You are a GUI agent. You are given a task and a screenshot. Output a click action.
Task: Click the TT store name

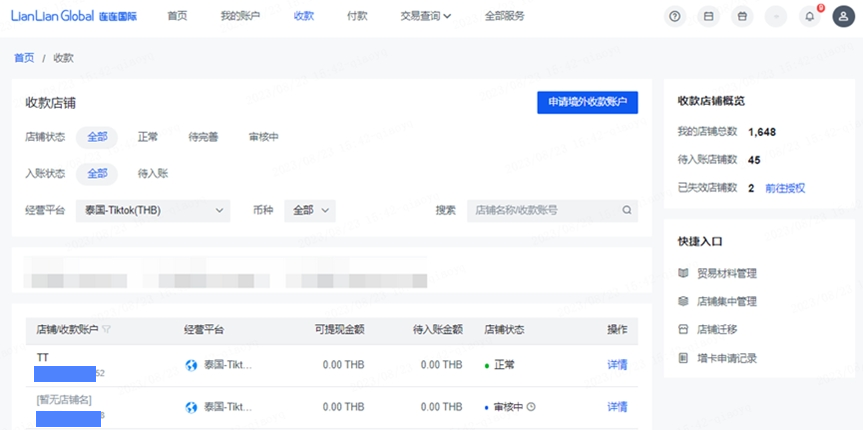(x=43, y=358)
